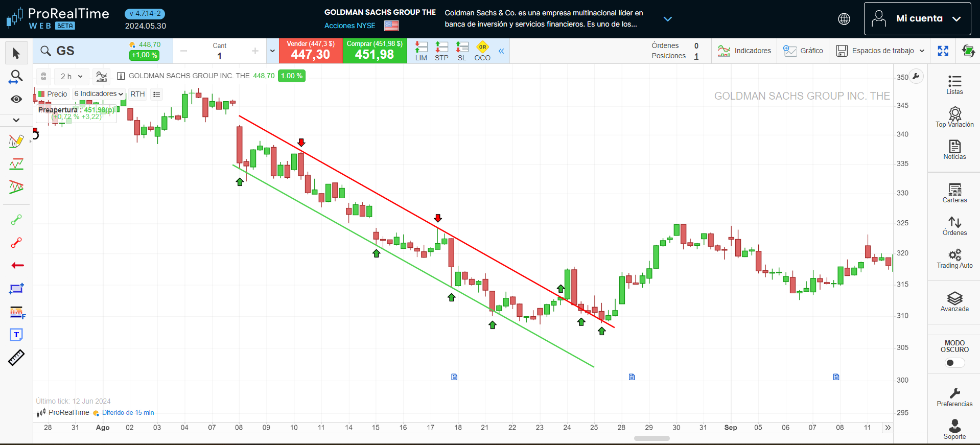Image resolution: width=980 pixels, height=445 pixels.
Task: Toggle full screen mode icon
Action: click(x=943, y=51)
